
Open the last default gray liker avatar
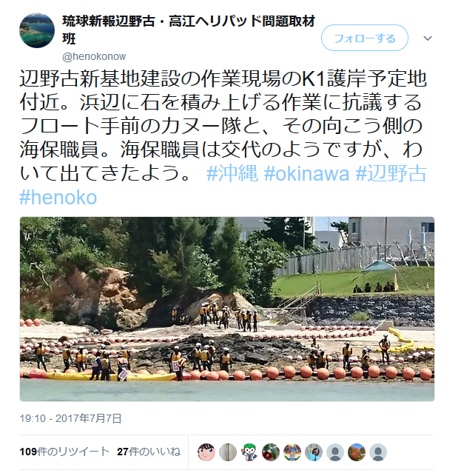[x=378, y=452]
